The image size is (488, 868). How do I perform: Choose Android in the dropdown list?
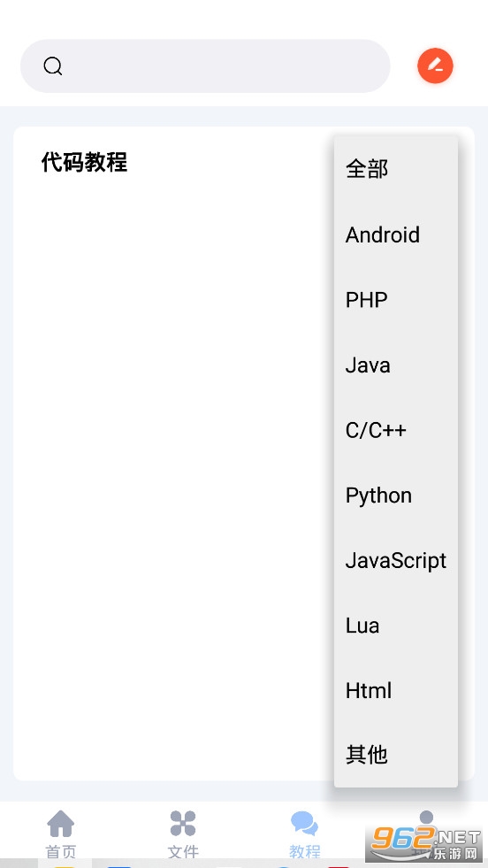[x=396, y=234]
